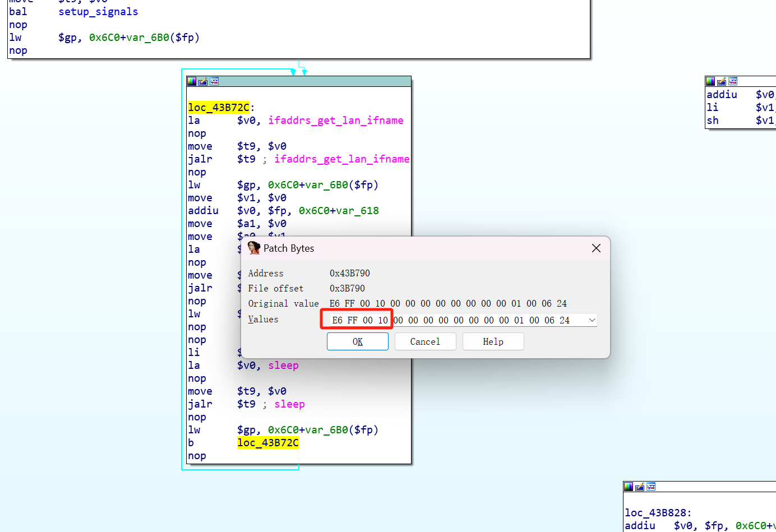This screenshot has height=532, width=776.
Task: Open Help for Patch Bytes
Action: point(493,341)
